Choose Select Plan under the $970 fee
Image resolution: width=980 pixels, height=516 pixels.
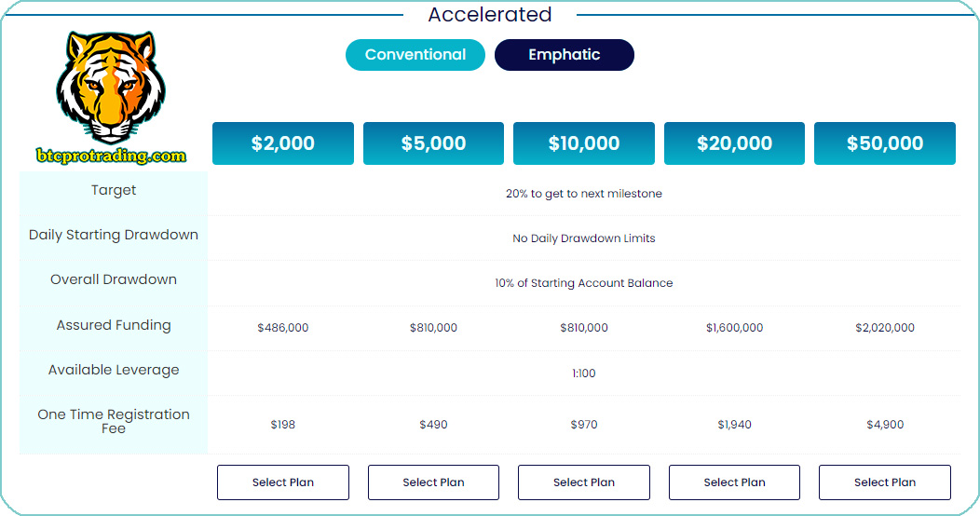[x=584, y=482]
